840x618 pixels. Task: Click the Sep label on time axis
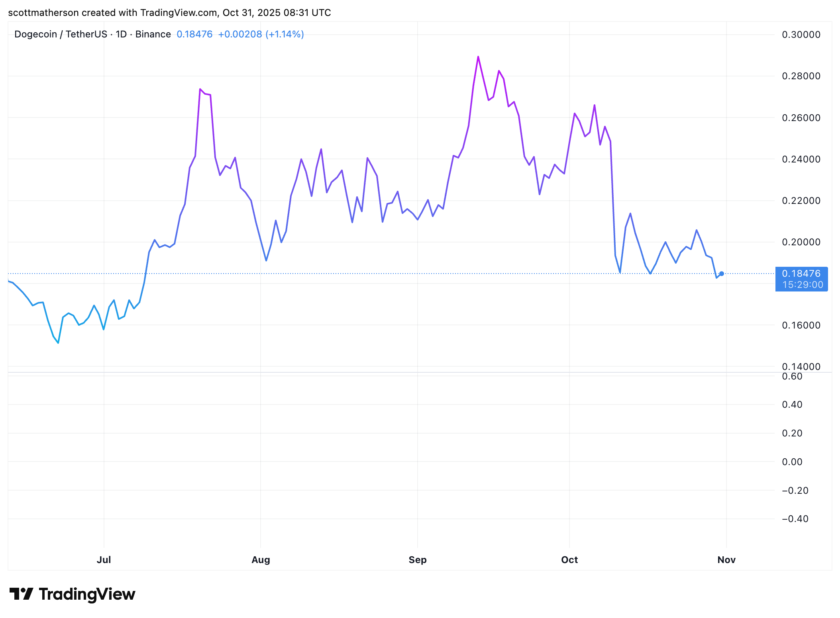click(x=417, y=559)
